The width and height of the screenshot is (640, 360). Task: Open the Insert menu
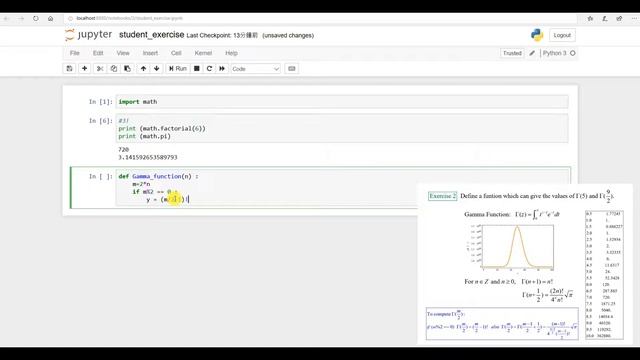tap(150, 53)
